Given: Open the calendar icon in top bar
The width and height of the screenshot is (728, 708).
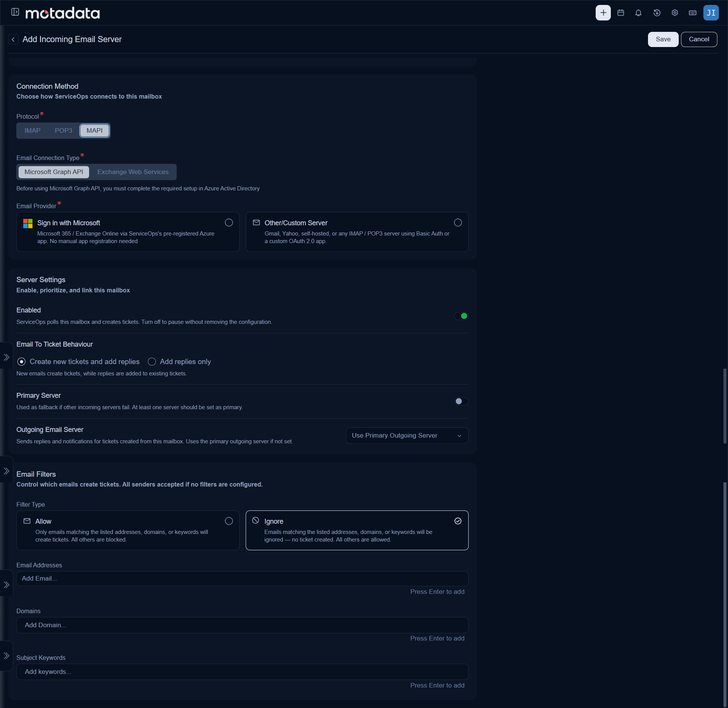Looking at the screenshot, I should coord(621,13).
